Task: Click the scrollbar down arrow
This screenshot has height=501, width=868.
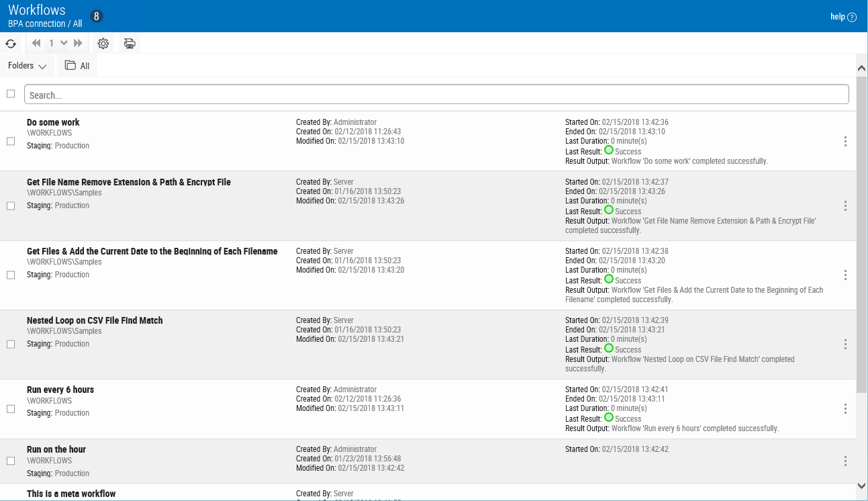Action: click(x=862, y=486)
